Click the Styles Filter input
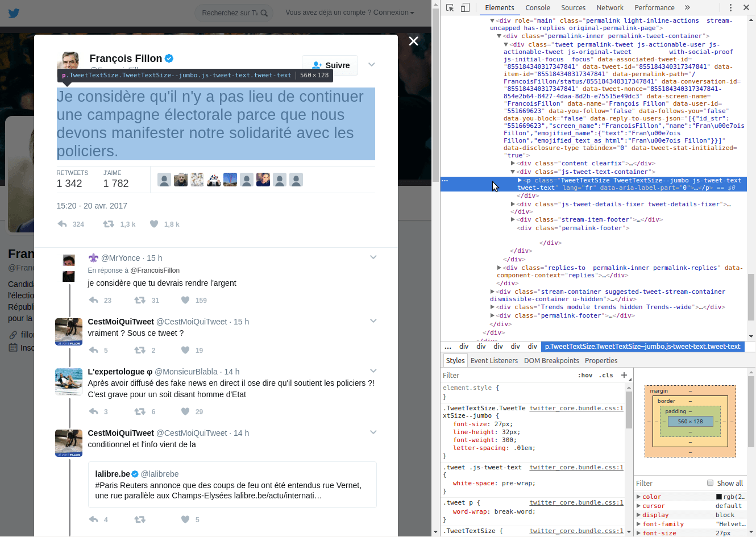756x537 pixels. [x=508, y=375]
